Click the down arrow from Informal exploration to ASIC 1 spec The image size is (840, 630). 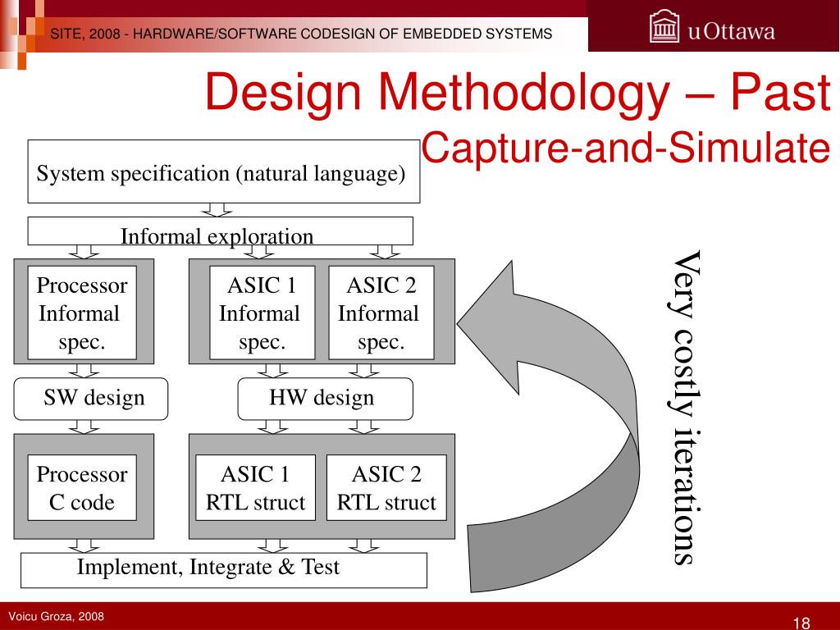pyautogui.click(x=259, y=252)
